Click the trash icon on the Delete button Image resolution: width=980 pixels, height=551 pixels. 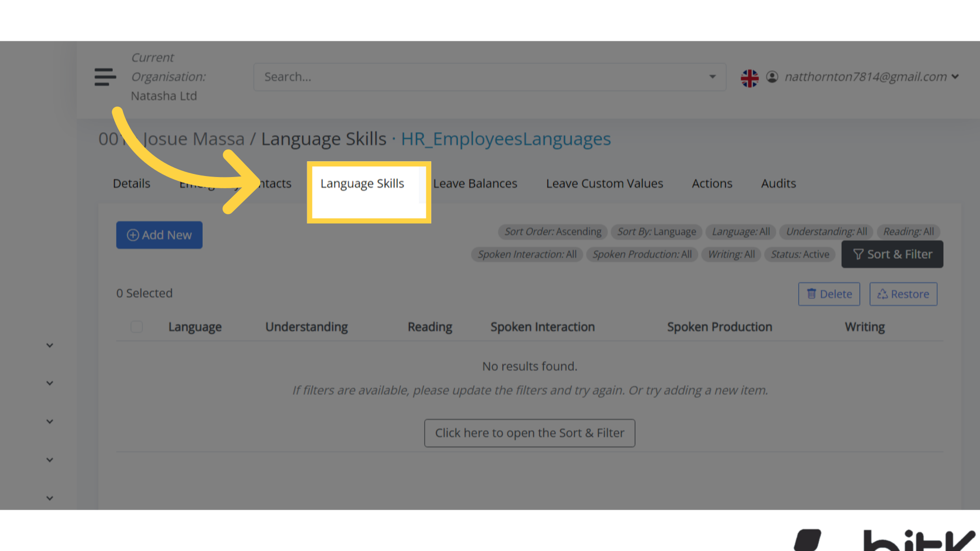[x=811, y=294]
